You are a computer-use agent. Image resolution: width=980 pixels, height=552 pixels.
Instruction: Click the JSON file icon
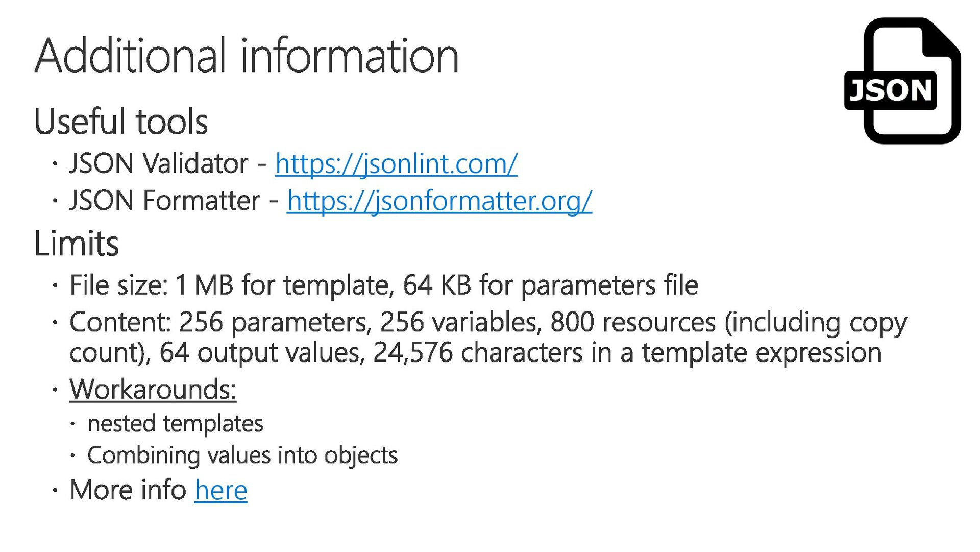click(902, 82)
